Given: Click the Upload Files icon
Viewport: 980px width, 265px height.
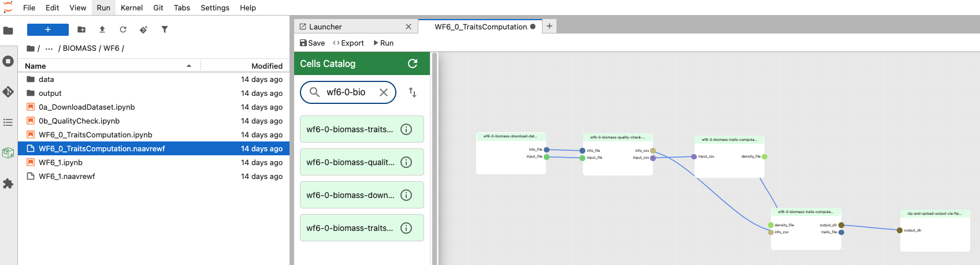Looking at the screenshot, I should 102,29.
